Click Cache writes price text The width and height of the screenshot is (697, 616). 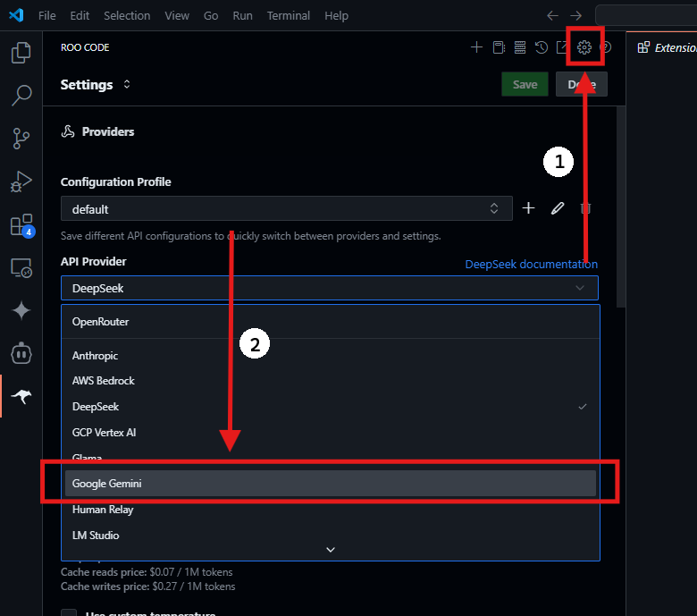click(148, 586)
